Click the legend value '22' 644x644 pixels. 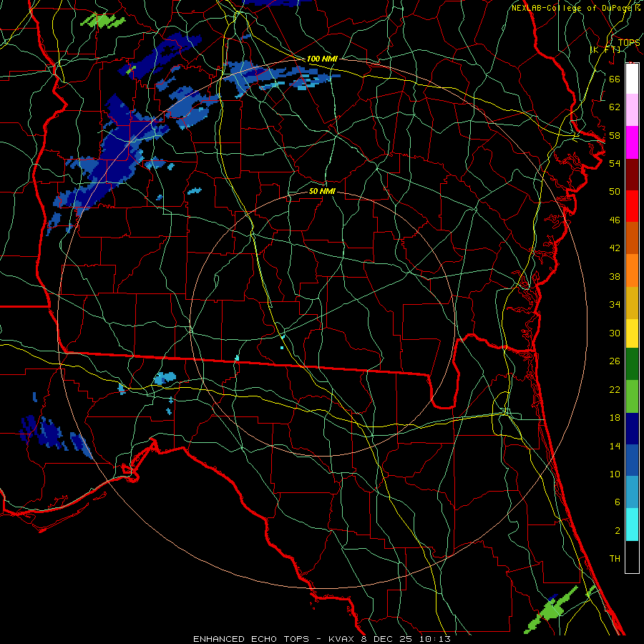tap(615, 389)
